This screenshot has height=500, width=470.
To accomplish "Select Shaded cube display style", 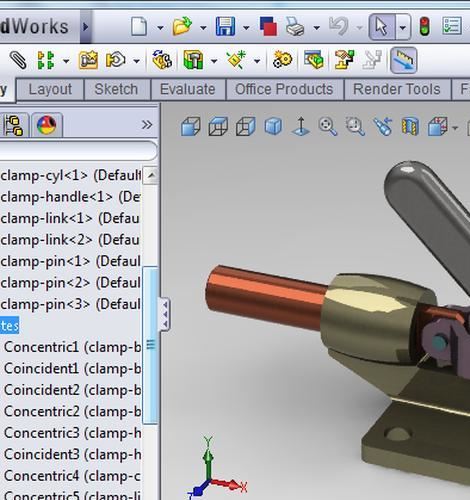I will 273,127.
